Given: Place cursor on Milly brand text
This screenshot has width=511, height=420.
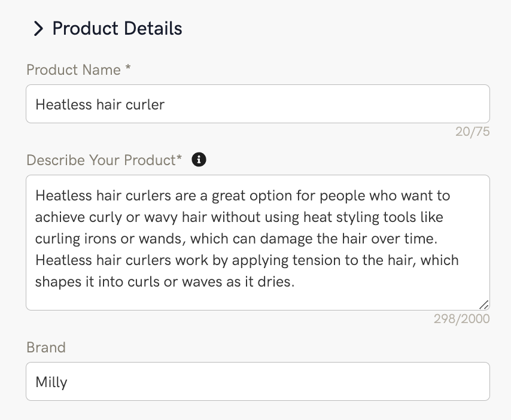Looking at the screenshot, I should click(51, 382).
